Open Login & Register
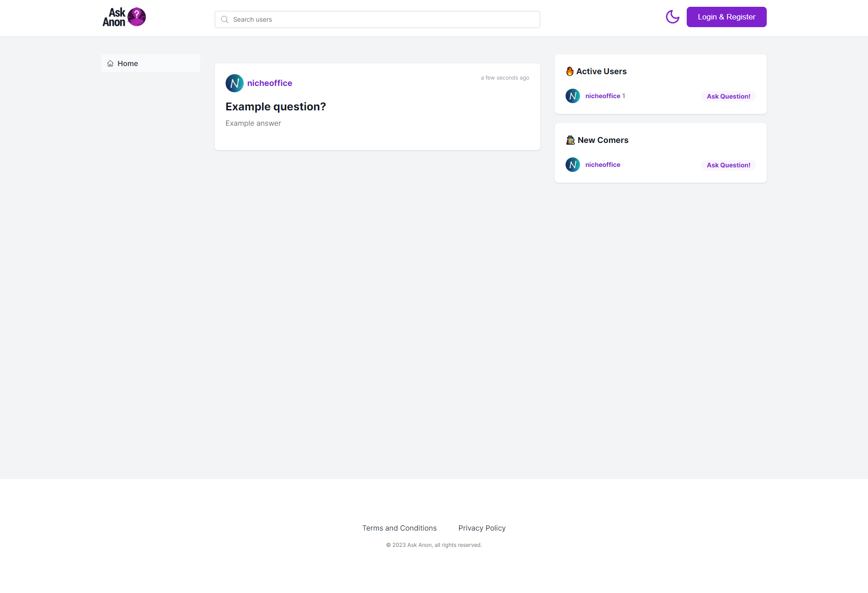 click(x=726, y=17)
